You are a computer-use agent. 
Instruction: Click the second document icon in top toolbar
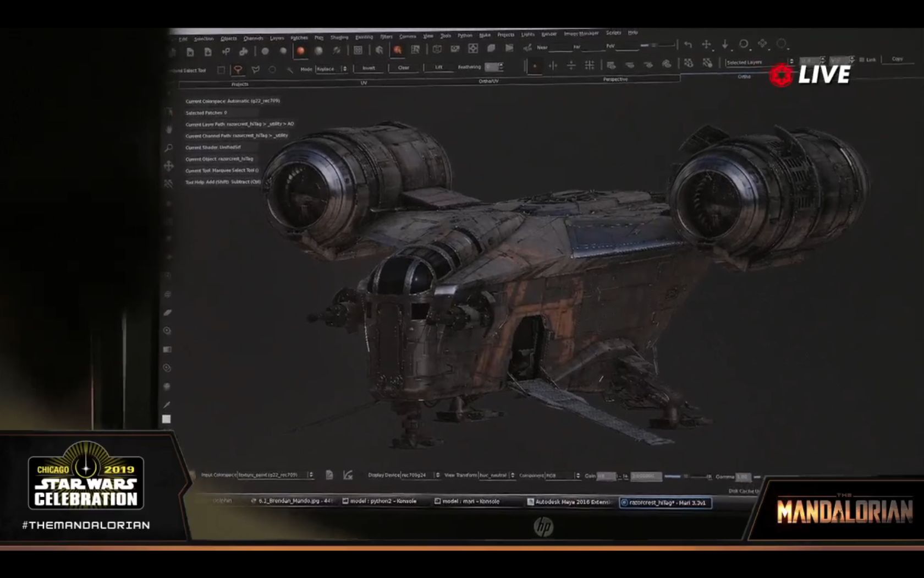(x=190, y=52)
